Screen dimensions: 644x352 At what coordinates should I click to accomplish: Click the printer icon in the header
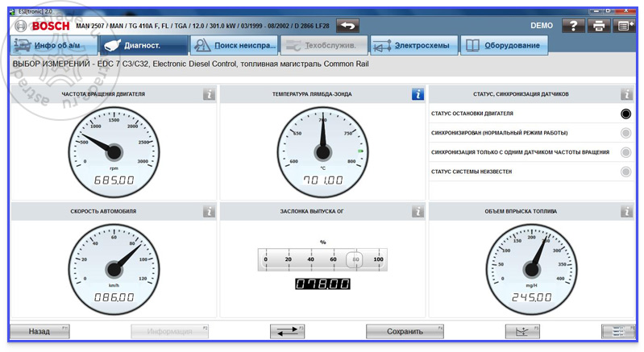click(x=598, y=26)
